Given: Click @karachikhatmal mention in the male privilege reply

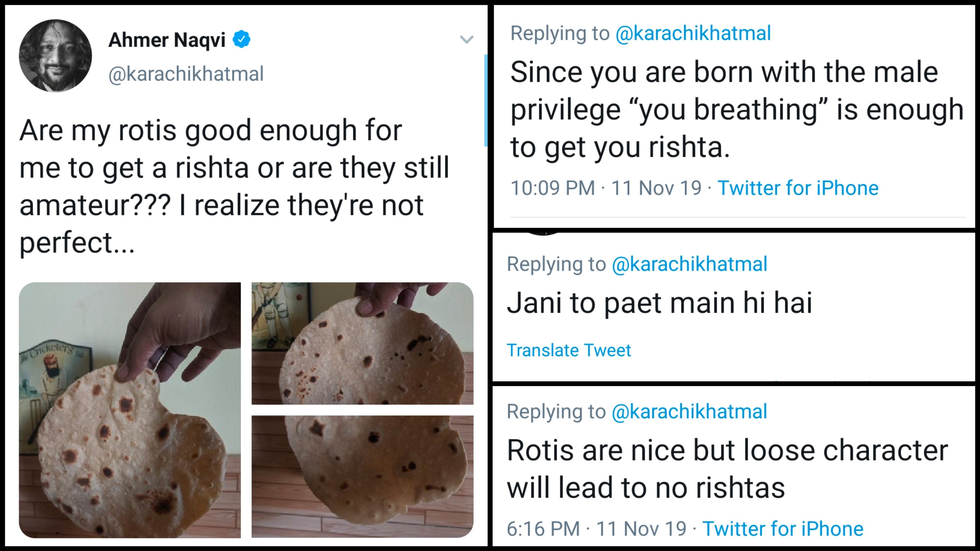Looking at the screenshot, I should 693,33.
